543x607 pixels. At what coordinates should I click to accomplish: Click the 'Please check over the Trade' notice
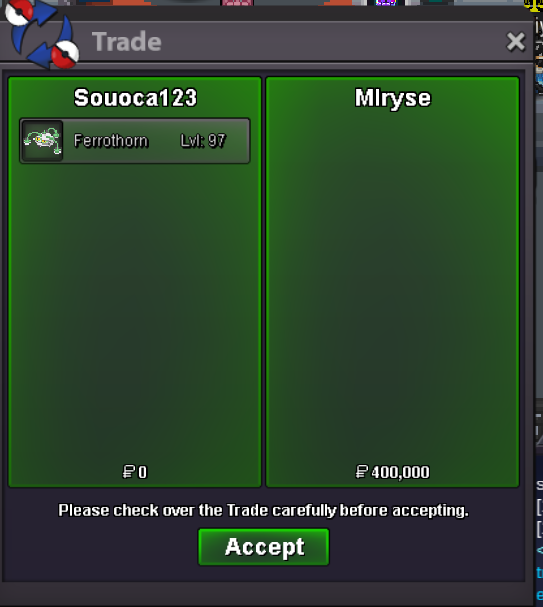pyautogui.click(x=263, y=510)
